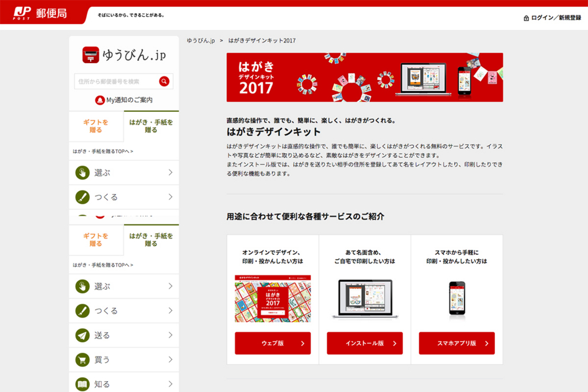Click the bell icon beside My通知のご案内

coord(100,100)
